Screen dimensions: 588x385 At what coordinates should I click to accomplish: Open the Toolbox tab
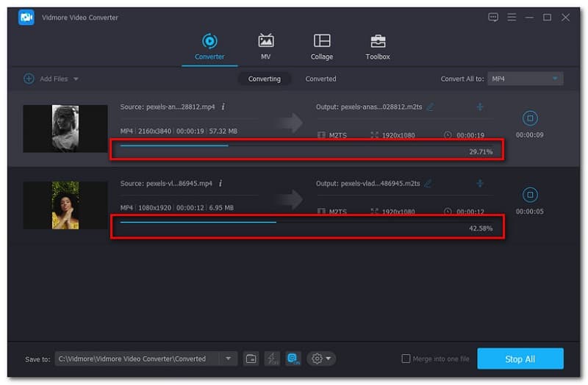pos(378,46)
